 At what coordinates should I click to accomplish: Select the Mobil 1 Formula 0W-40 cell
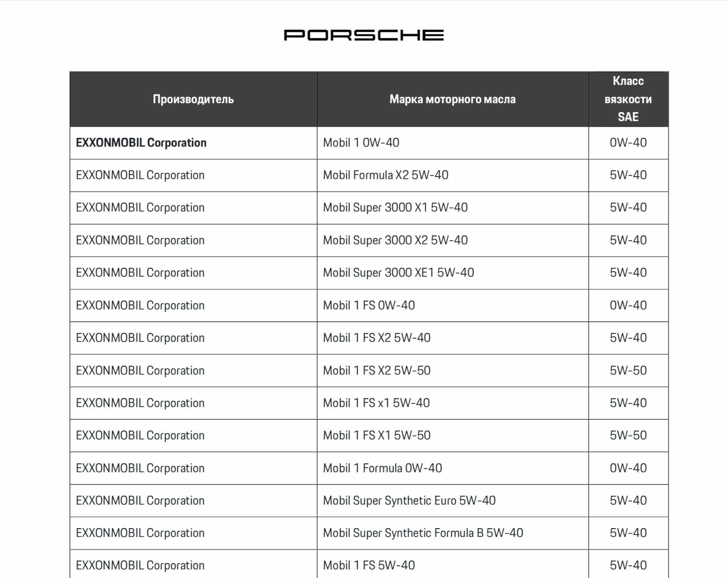tap(382, 468)
